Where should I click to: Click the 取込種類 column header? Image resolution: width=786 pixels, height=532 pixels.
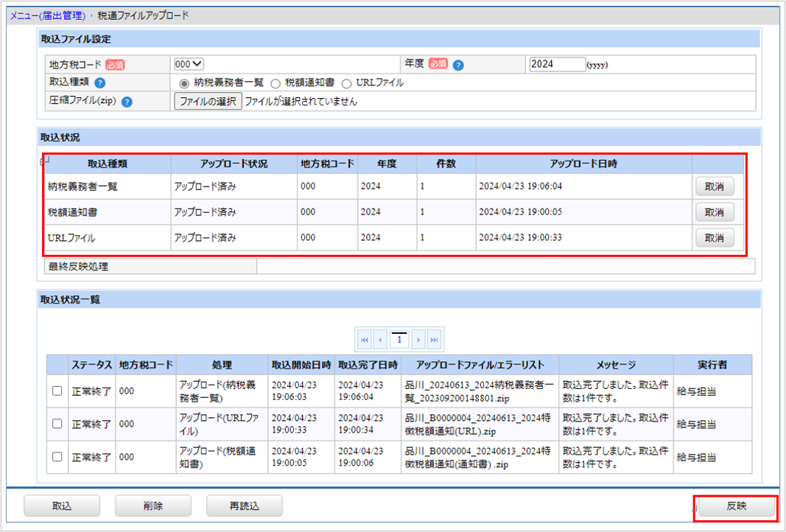click(108, 164)
